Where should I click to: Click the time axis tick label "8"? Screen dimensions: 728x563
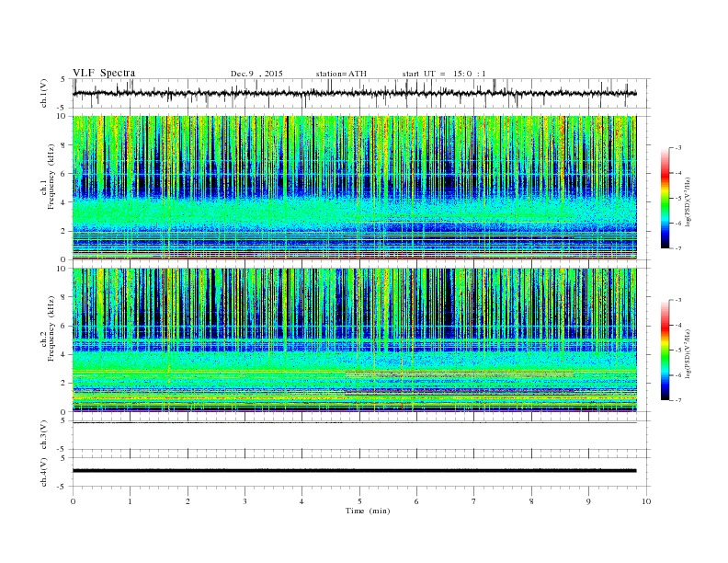coord(531,501)
